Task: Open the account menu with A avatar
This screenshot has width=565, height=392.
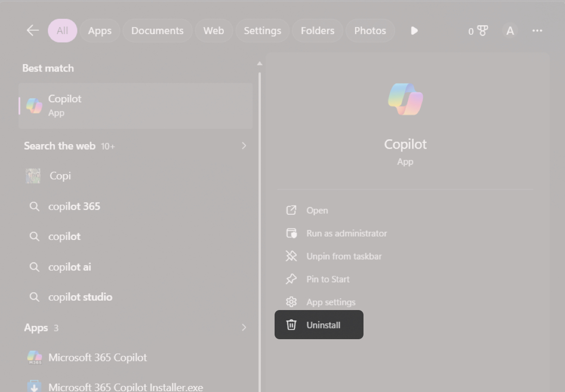Action: [x=510, y=31]
